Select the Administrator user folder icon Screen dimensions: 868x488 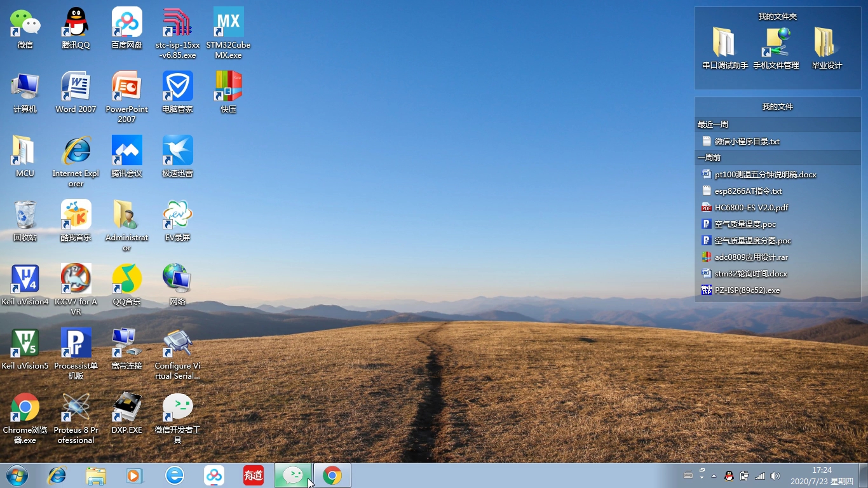pyautogui.click(x=126, y=226)
